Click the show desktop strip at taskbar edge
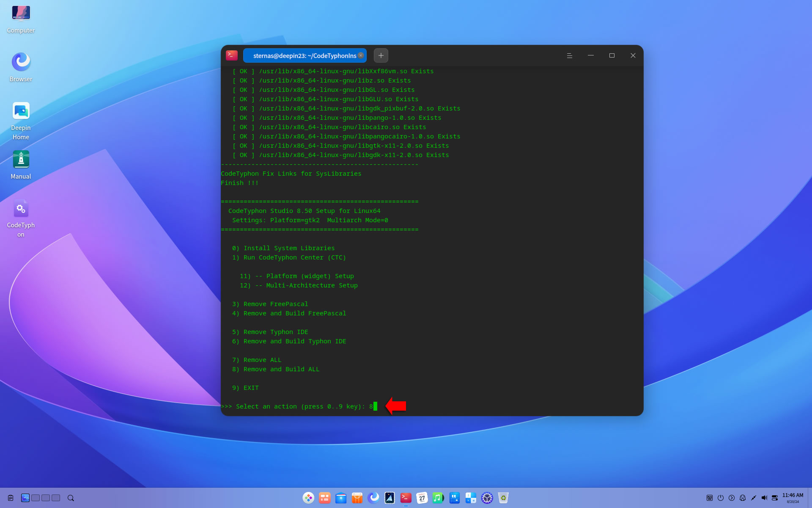The height and width of the screenshot is (508, 812). point(809,498)
